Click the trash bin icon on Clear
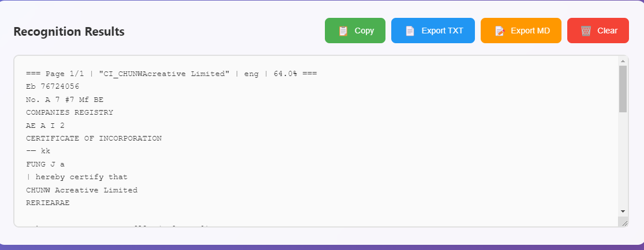Screen dimensions: 644x250 tap(586, 31)
